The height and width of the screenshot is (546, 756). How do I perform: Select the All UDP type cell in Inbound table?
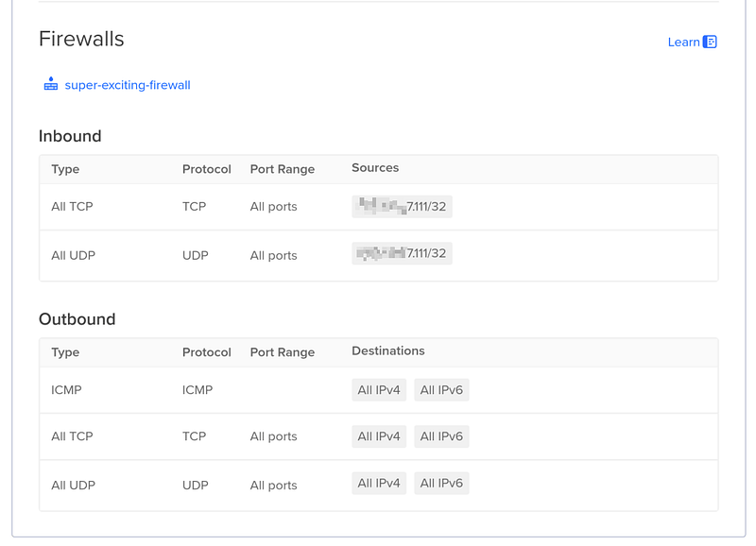tap(73, 255)
